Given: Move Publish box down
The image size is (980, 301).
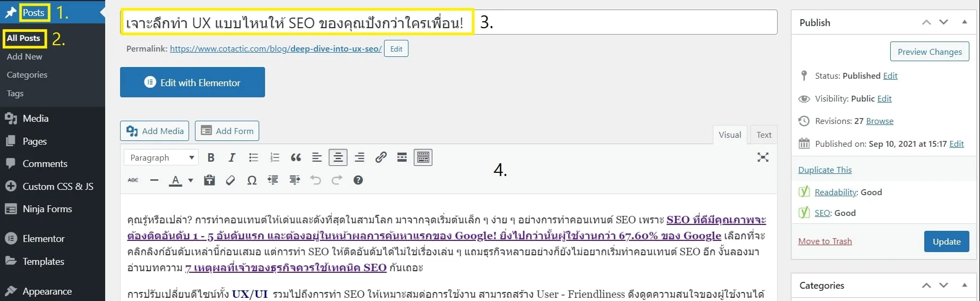Looking at the screenshot, I should (x=943, y=22).
